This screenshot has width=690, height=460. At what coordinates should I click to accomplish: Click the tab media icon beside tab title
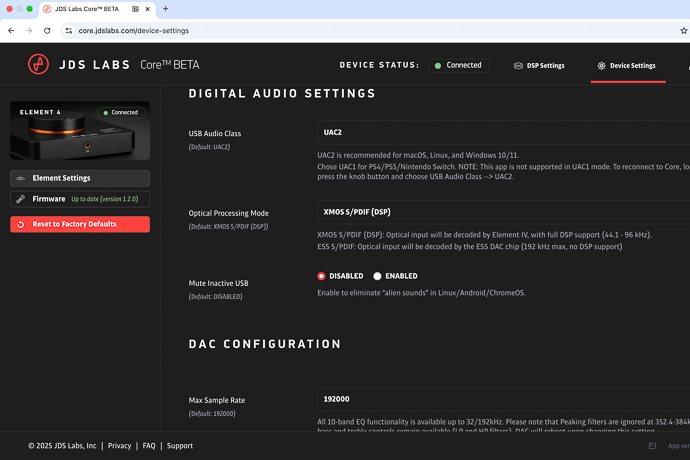[136, 9]
